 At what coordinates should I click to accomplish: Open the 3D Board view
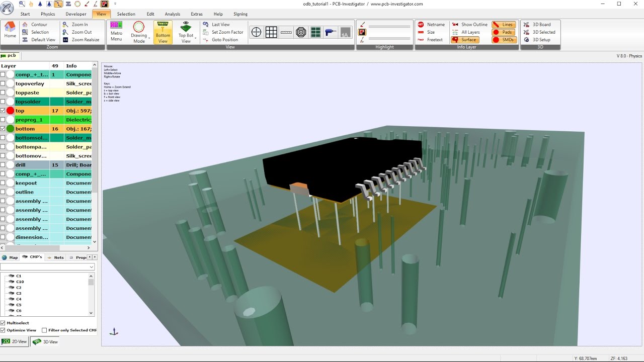(x=537, y=24)
